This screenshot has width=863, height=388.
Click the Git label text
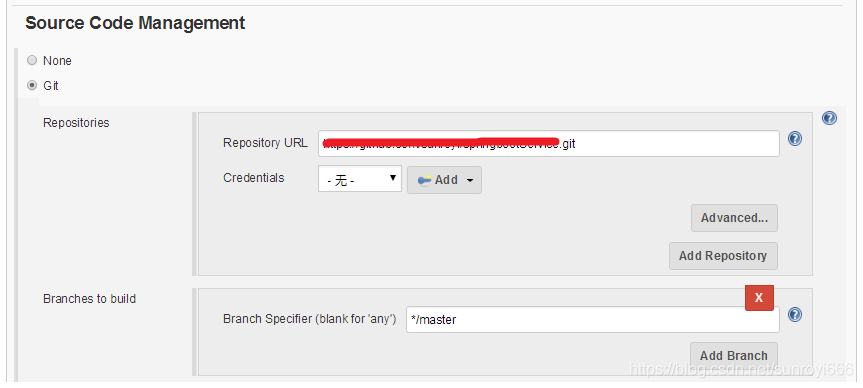pyautogui.click(x=51, y=86)
